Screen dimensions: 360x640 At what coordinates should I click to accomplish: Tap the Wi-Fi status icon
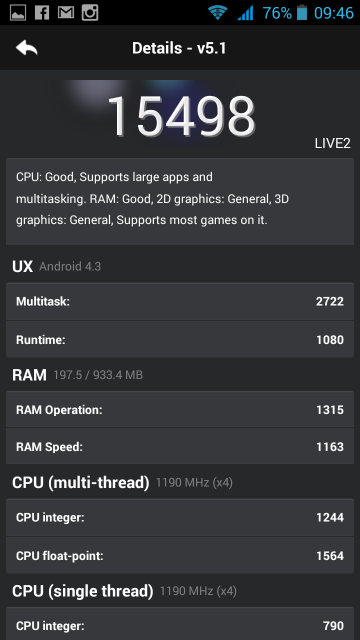tap(218, 13)
